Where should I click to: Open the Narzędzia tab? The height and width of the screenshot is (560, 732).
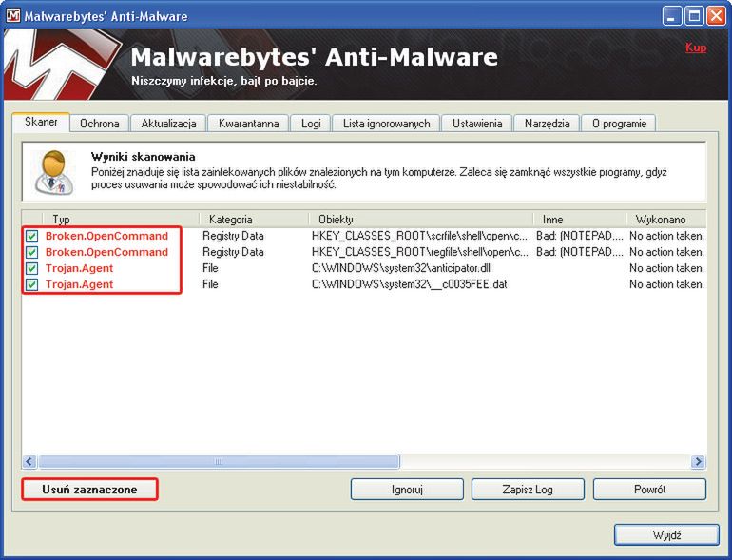[x=547, y=124]
